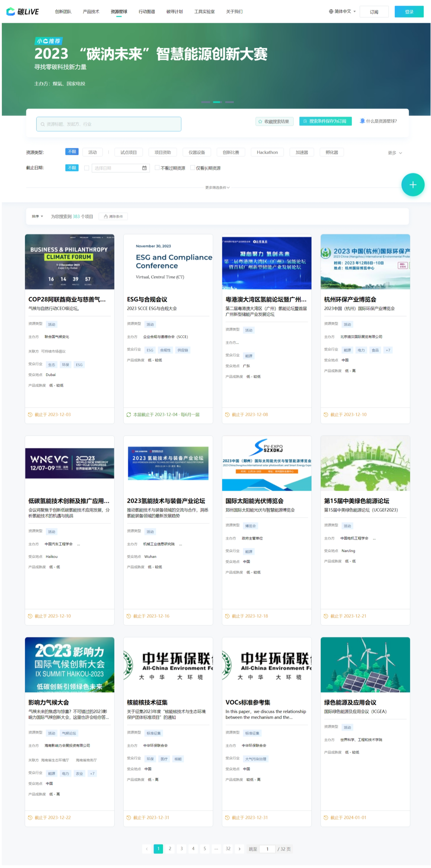Click the clock icon beside 截止于 2023-12-16
Viewport: 431px width, 868px height.
tap(128, 616)
